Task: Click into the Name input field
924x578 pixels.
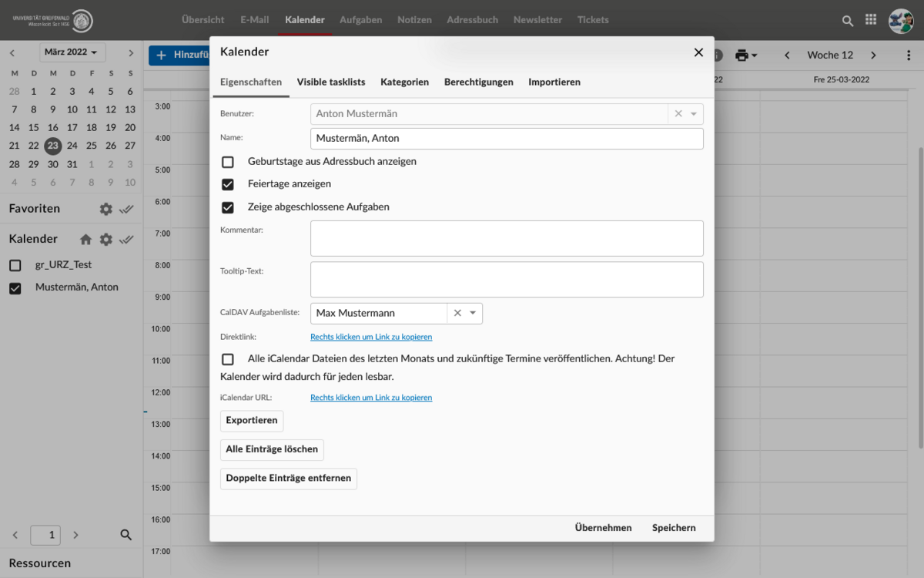Action: (507, 139)
